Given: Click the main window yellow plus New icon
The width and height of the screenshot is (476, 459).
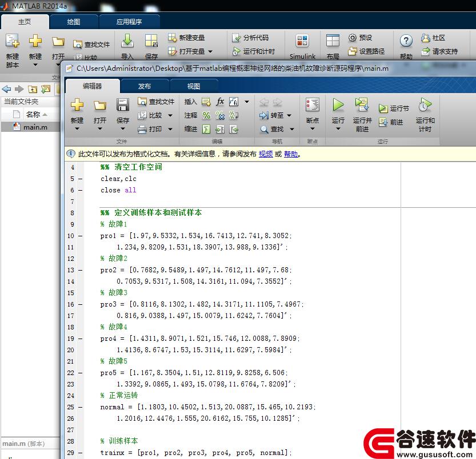Looking at the screenshot, I should coord(35,41).
